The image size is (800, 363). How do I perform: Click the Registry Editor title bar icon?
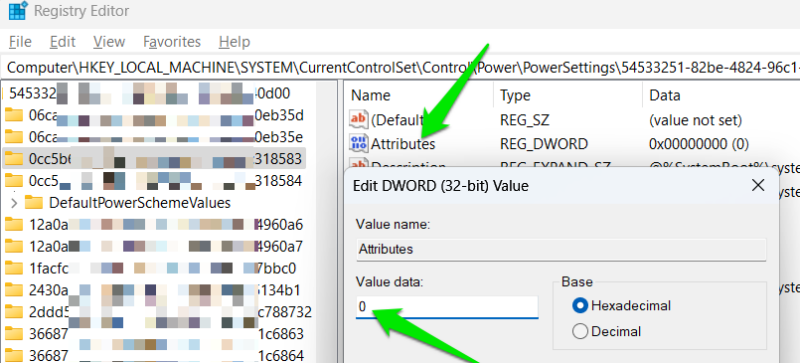18,10
